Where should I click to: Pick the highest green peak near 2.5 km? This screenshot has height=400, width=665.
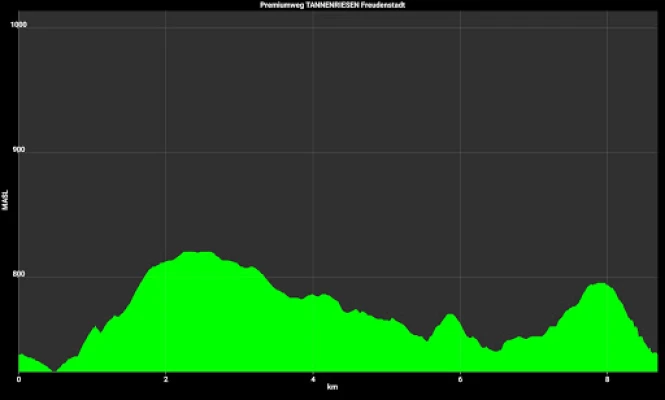coord(198,253)
